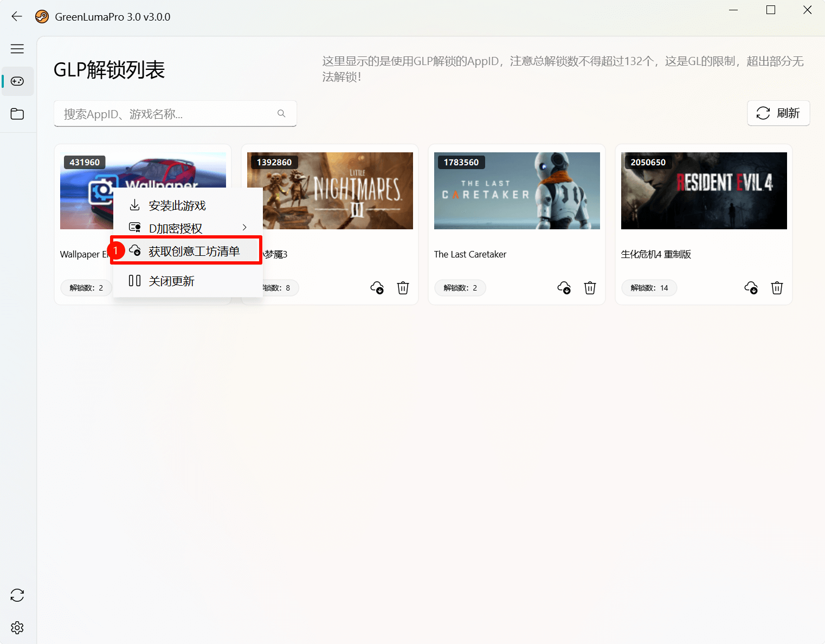
Task: Click the back arrow in the title bar
Action: pos(17,16)
